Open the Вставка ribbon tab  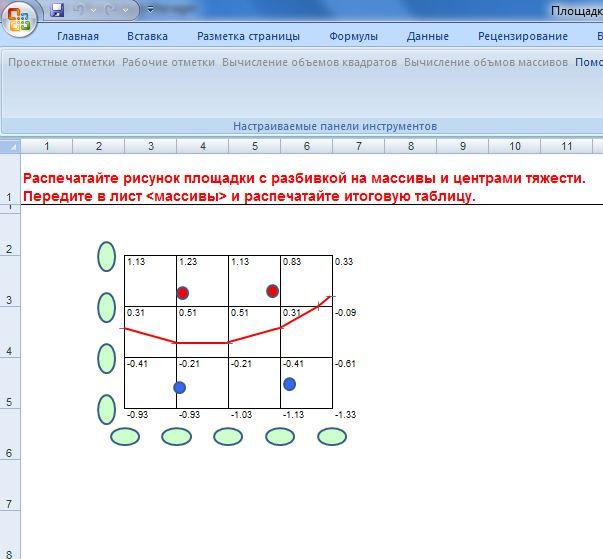tap(147, 37)
